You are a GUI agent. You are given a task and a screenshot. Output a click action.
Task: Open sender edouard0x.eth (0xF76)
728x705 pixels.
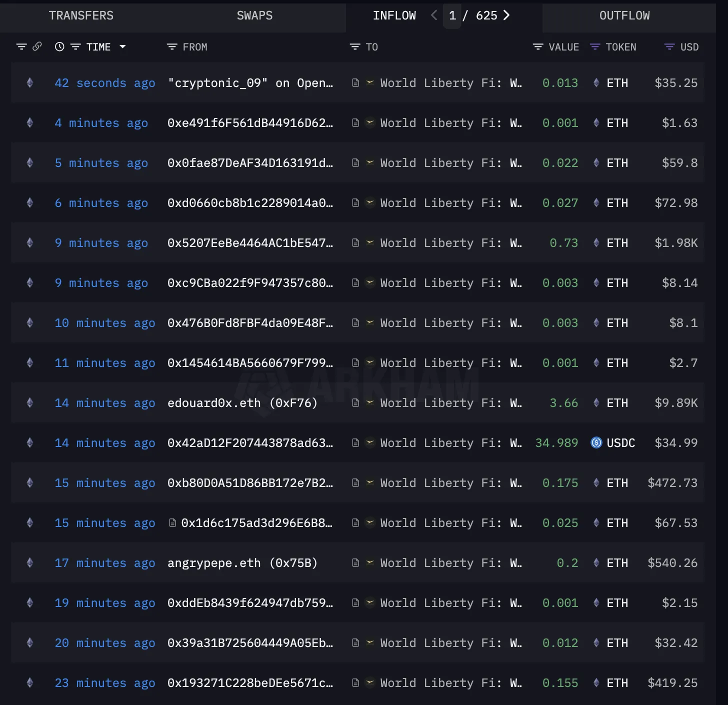pyautogui.click(x=242, y=403)
